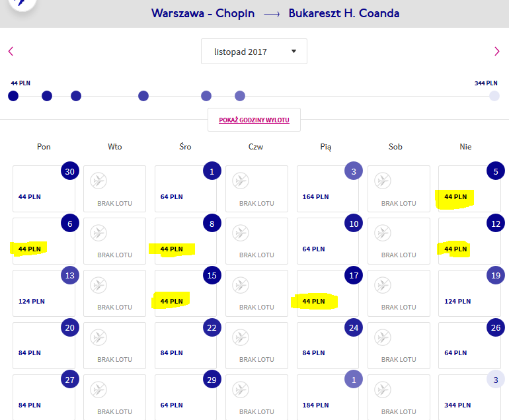Click no-flight plane icon in Tuesday cell after 27
Viewport: 509px width, 420px height.
click(x=98, y=390)
